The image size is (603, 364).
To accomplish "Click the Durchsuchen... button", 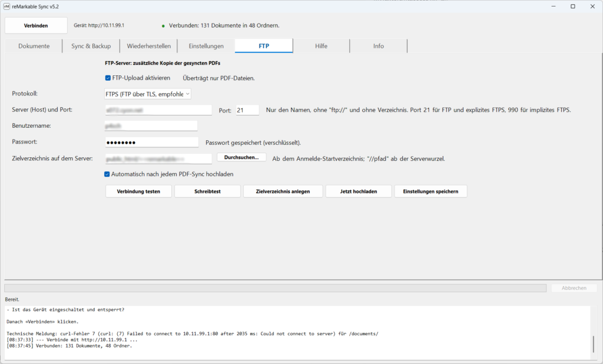I will click(241, 157).
